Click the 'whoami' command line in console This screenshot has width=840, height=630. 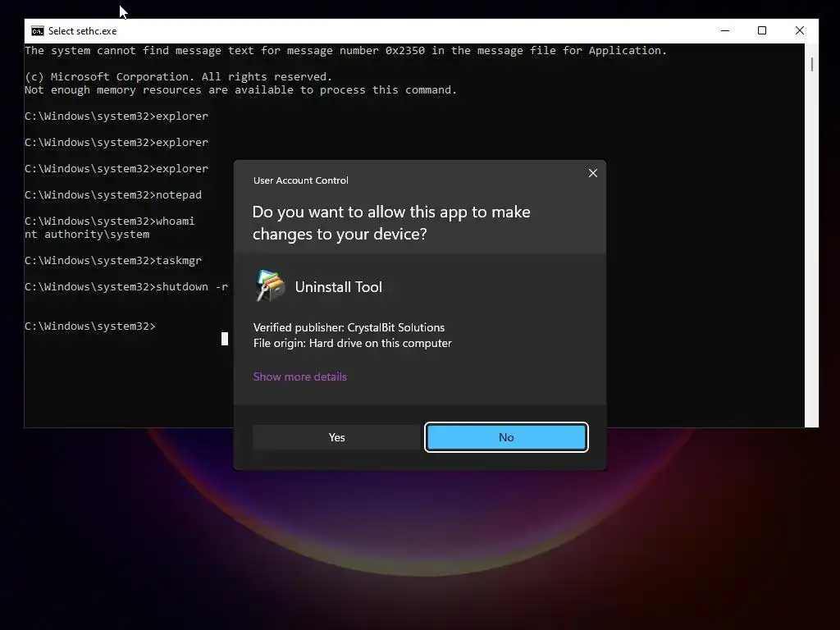(x=110, y=221)
